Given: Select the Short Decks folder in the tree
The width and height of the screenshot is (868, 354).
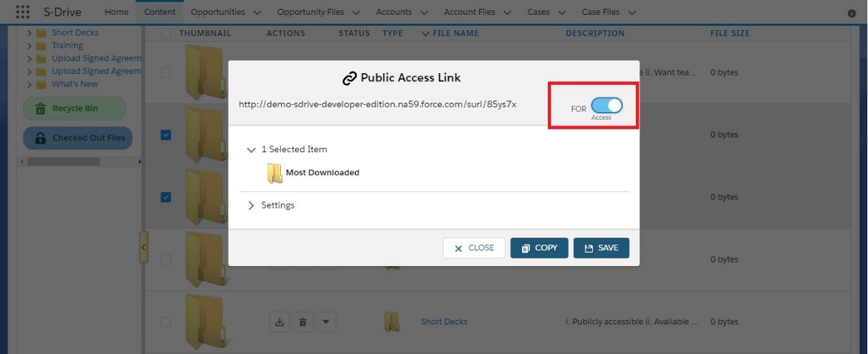Looking at the screenshot, I should click(75, 33).
